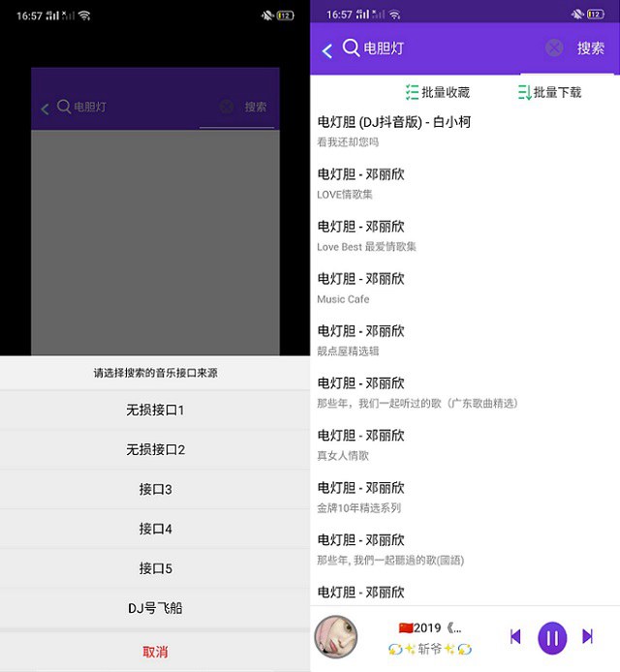
Task: Choose 接口3 as the search source
Action: pos(155,489)
